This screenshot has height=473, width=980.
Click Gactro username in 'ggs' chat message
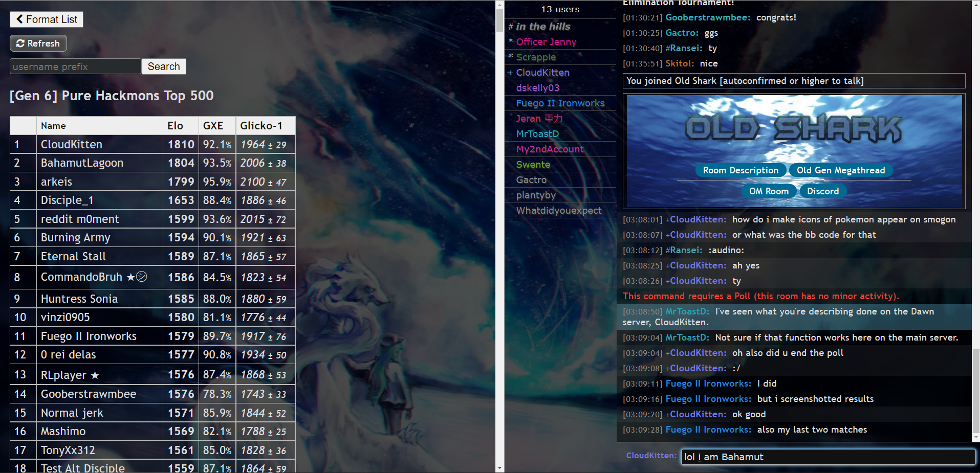pyautogui.click(x=682, y=33)
